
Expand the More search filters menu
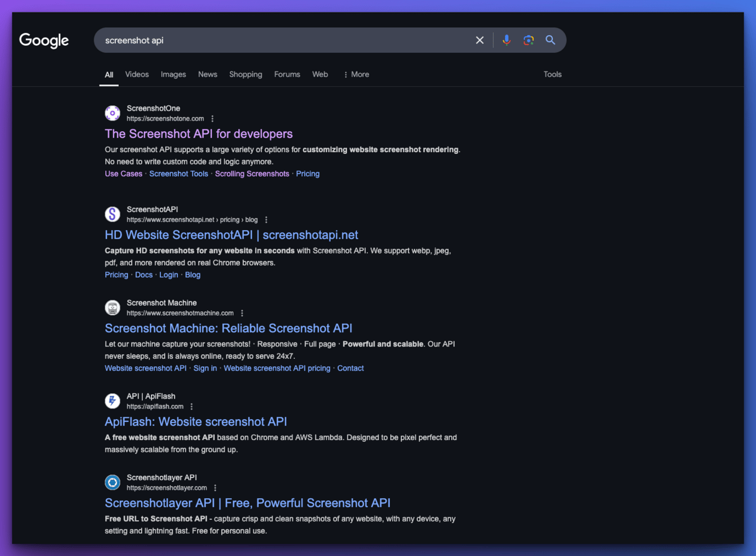coord(356,74)
